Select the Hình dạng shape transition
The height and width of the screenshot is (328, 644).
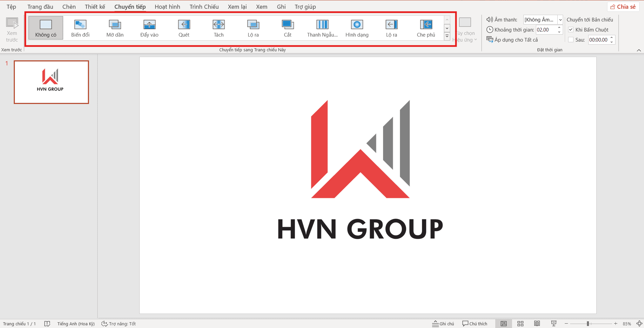pyautogui.click(x=357, y=28)
